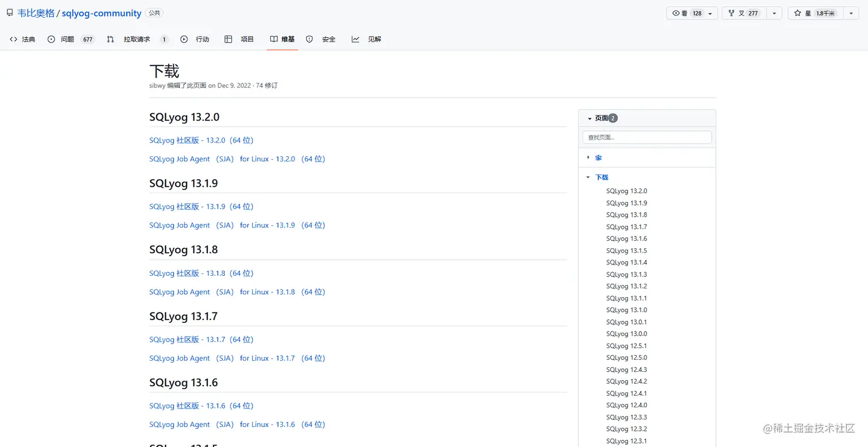Click the insights graph icon
This screenshot has height=447, width=868.
[355, 39]
